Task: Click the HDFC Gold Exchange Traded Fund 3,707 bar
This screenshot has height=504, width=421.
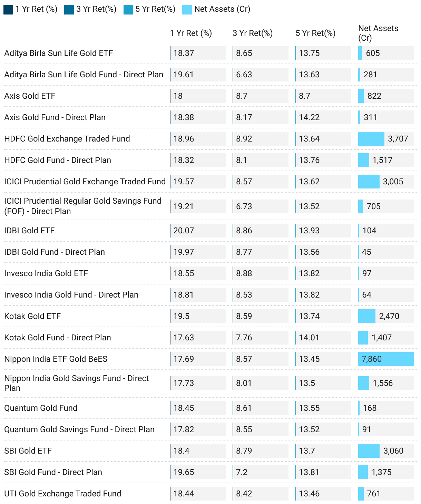Action: [371, 139]
